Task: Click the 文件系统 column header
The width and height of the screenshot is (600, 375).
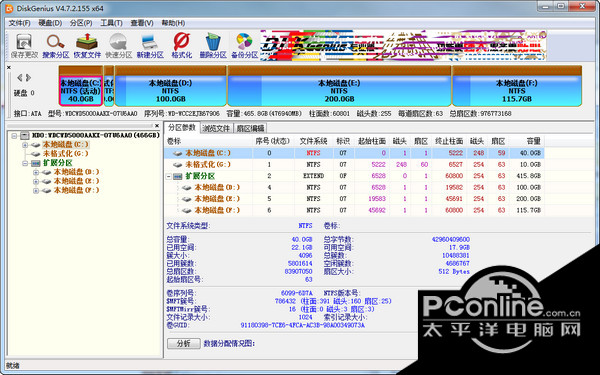Action: tap(313, 141)
